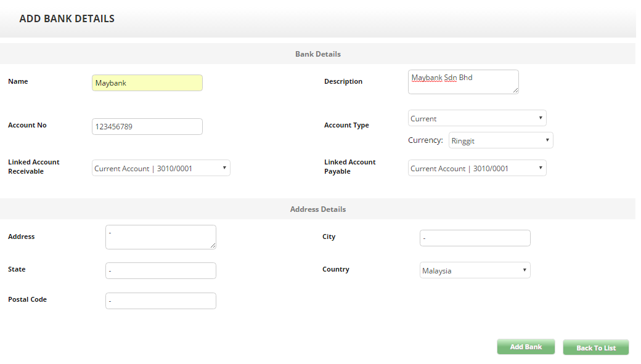The width and height of the screenshot is (641, 364).
Task: Expand the Country dropdown showing Malaysia
Action: (x=475, y=270)
